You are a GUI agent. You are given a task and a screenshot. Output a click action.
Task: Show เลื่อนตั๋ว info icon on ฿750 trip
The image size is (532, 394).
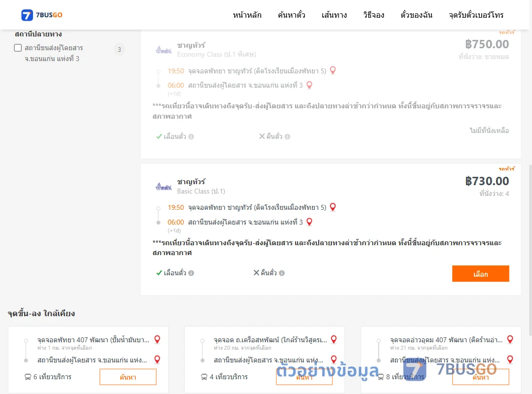pyautogui.click(x=191, y=137)
